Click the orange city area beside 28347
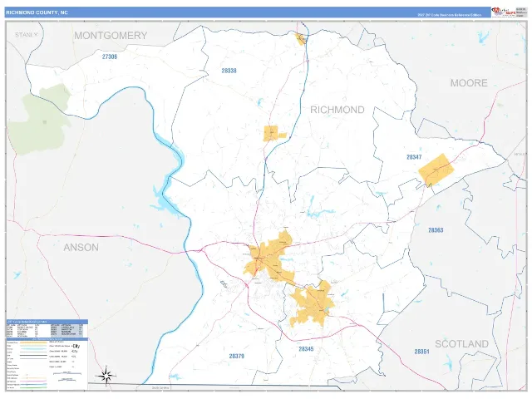Screen dimensions: 532x399 coord(436,170)
